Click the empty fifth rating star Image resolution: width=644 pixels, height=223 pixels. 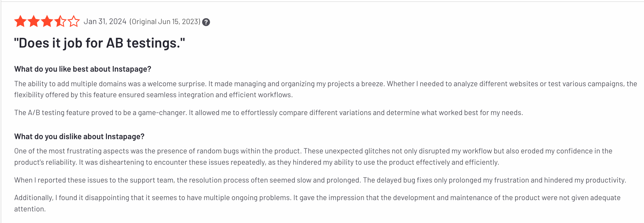click(74, 22)
